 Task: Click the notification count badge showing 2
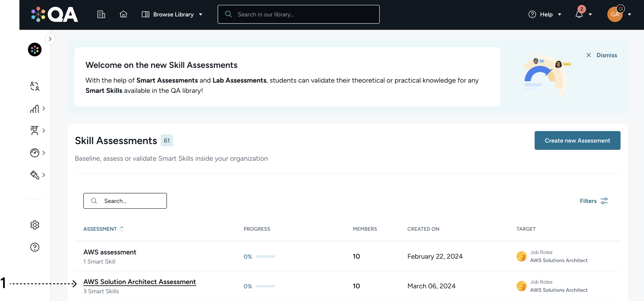coord(582,9)
